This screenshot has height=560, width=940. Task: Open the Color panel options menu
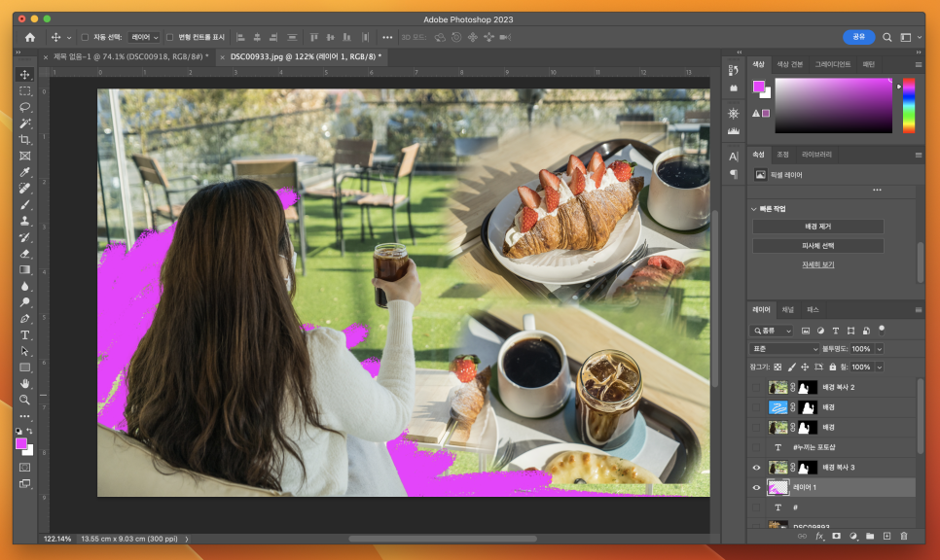pyautogui.click(x=918, y=64)
